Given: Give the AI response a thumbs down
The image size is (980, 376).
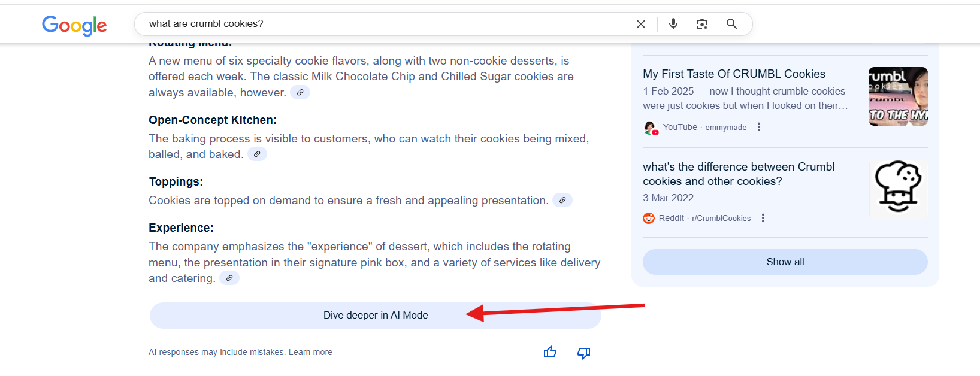Looking at the screenshot, I should point(583,353).
